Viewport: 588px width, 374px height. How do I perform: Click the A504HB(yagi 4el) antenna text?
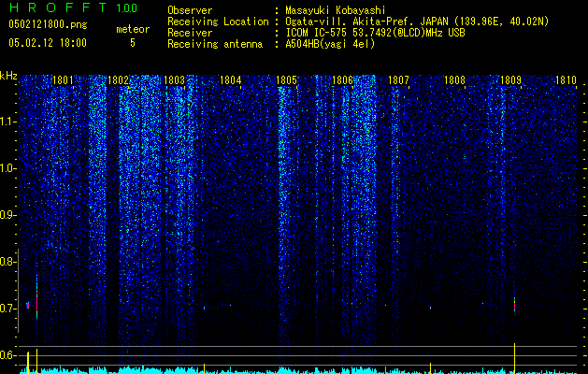(x=330, y=44)
